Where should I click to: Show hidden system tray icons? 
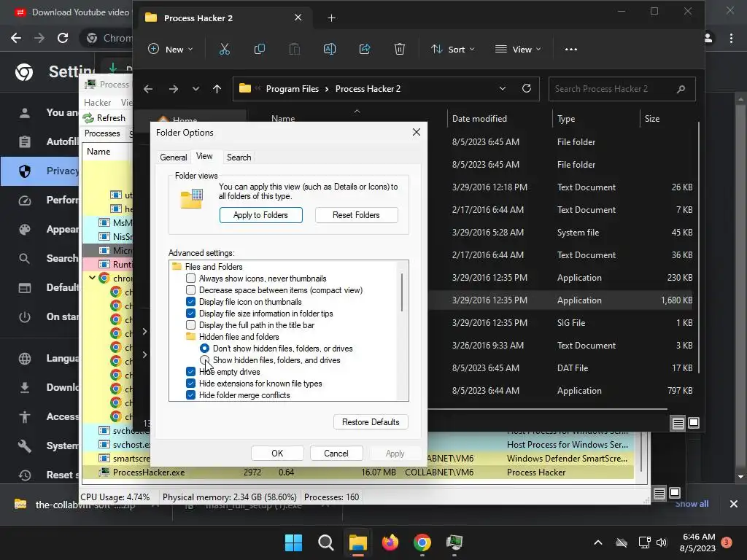[x=598, y=542]
